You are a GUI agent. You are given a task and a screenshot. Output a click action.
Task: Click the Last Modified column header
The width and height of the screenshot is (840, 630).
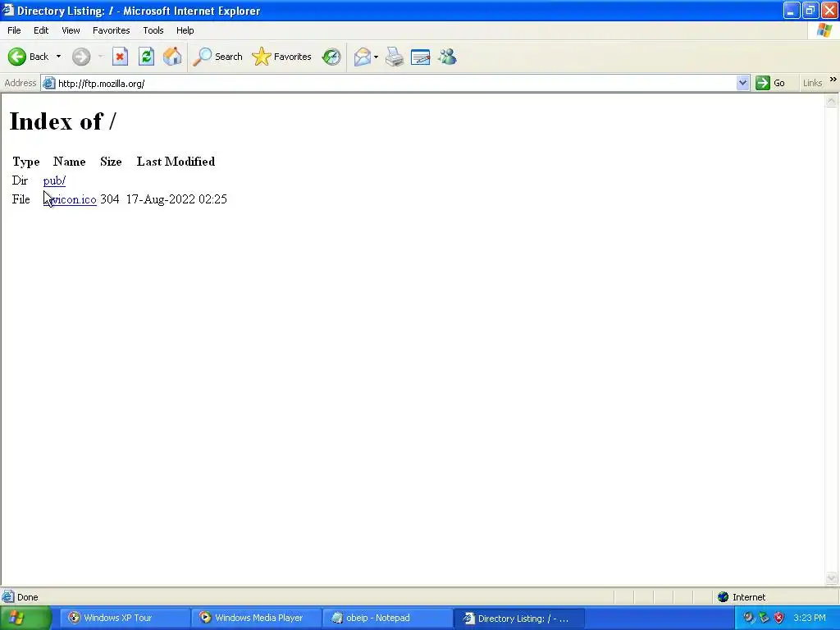click(176, 162)
